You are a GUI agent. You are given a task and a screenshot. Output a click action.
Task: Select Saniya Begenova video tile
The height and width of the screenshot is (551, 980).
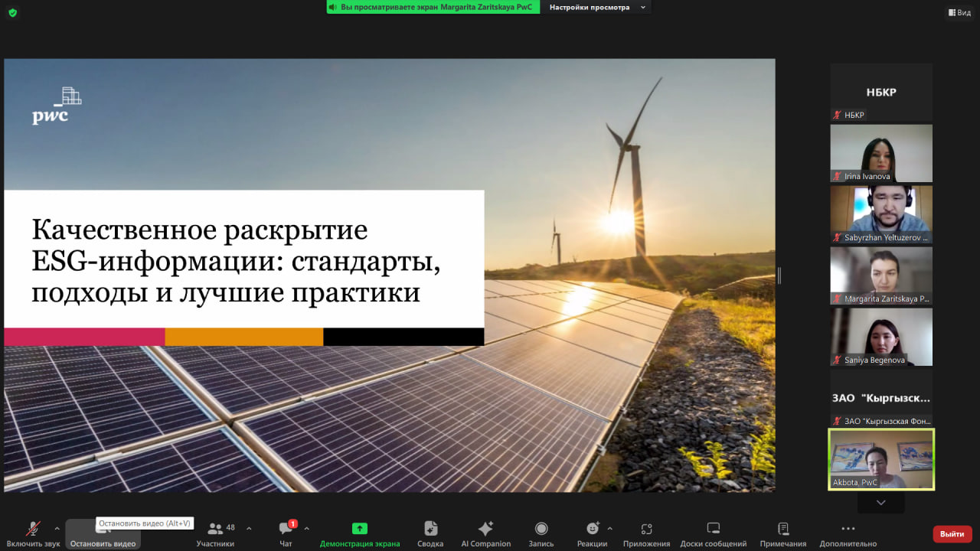[881, 337]
